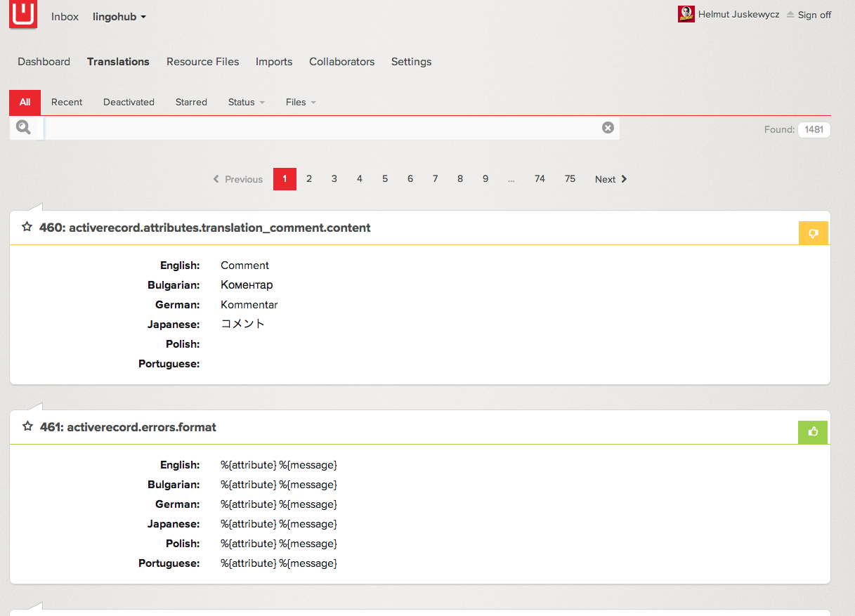The width and height of the screenshot is (855, 616).
Task: Click the English row of entry 461
Action: [279, 465]
